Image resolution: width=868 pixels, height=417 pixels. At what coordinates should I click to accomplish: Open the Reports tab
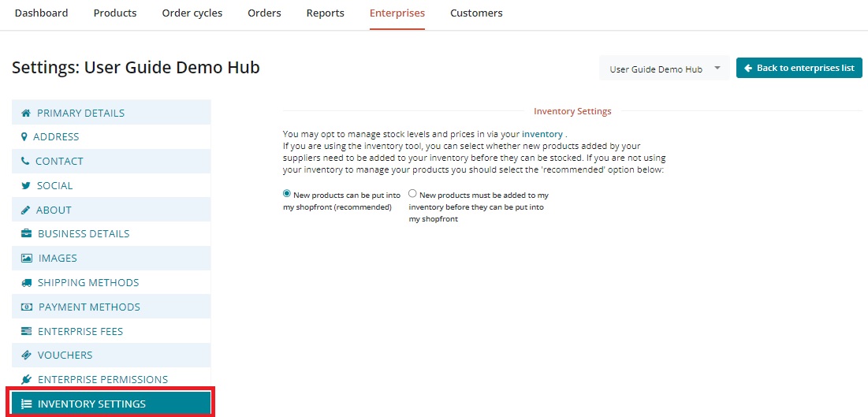pos(325,13)
